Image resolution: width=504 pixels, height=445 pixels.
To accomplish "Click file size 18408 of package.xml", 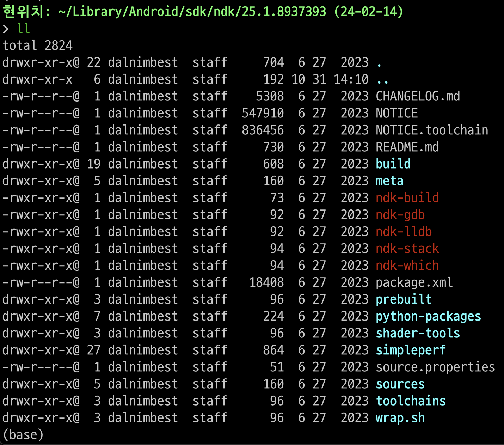I will tap(266, 282).
